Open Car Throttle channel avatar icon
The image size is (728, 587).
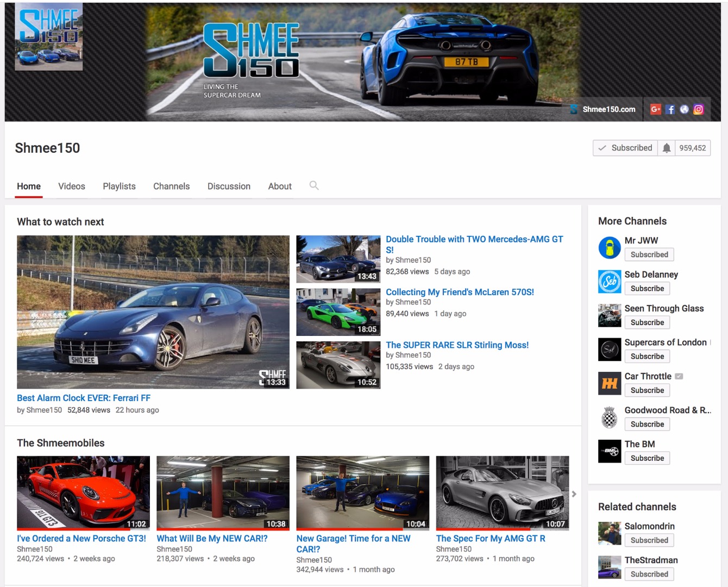coord(609,384)
